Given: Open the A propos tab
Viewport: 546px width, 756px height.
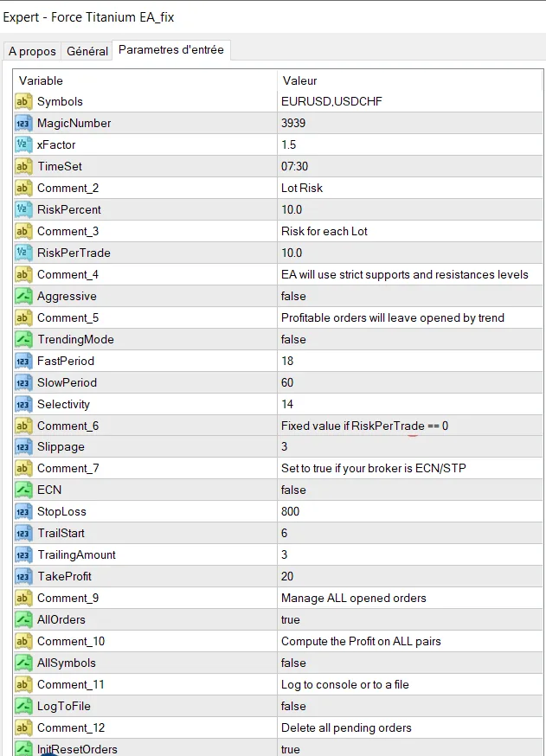Looking at the screenshot, I should tap(32, 52).
